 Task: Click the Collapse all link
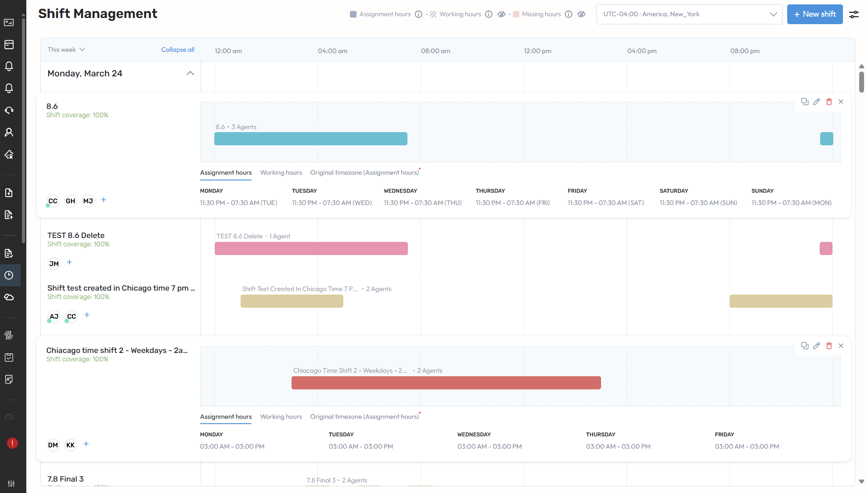pos(178,50)
